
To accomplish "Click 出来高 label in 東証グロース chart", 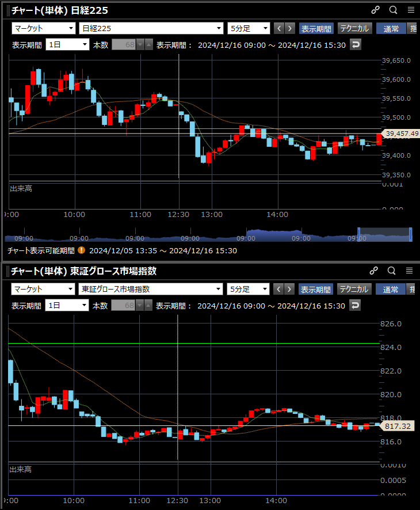I will (21, 469).
